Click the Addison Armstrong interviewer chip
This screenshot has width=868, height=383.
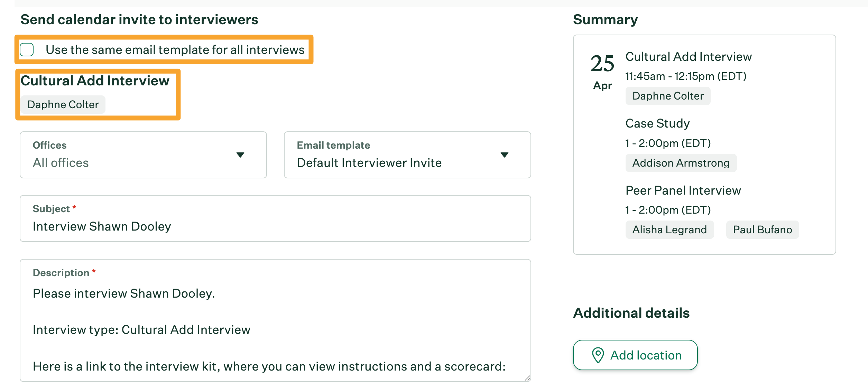681,163
